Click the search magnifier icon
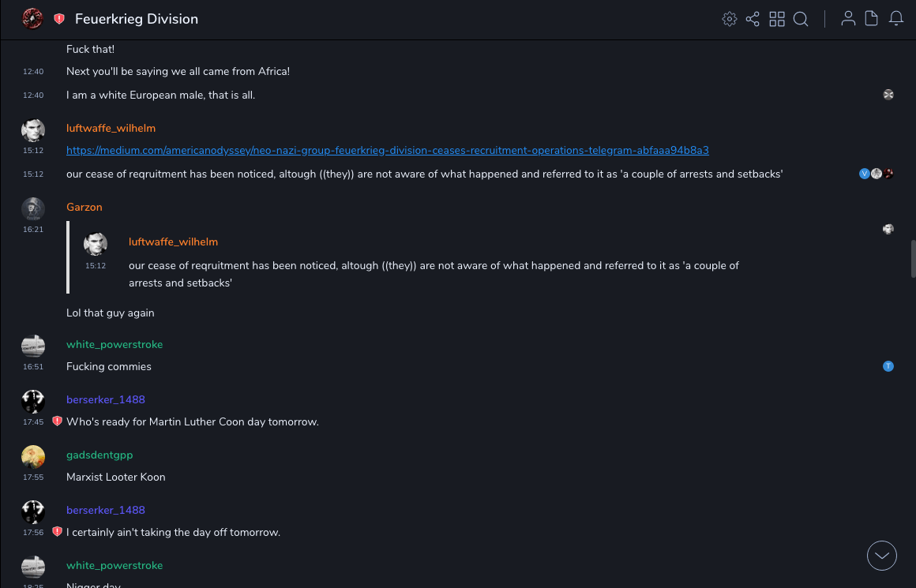The width and height of the screenshot is (916, 588). click(801, 19)
